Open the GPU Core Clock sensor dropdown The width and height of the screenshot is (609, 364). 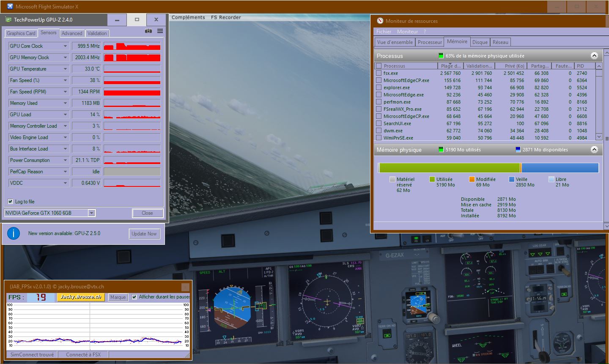[x=65, y=46]
